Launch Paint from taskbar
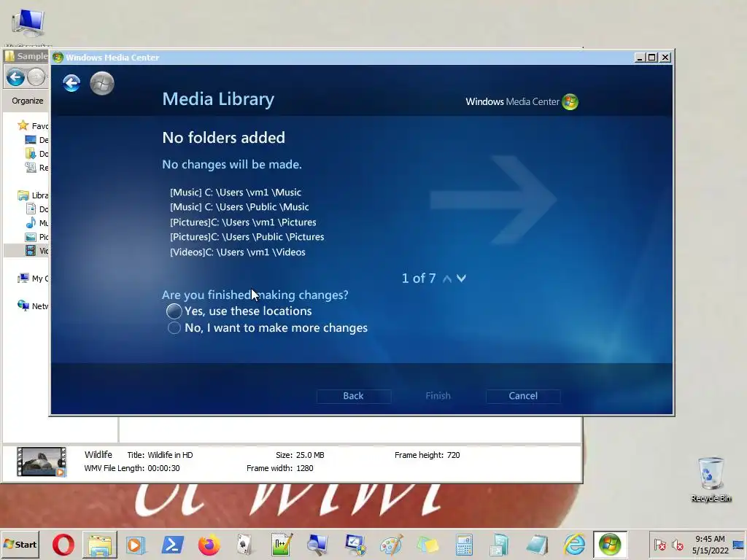The image size is (747, 560). click(391, 545)
